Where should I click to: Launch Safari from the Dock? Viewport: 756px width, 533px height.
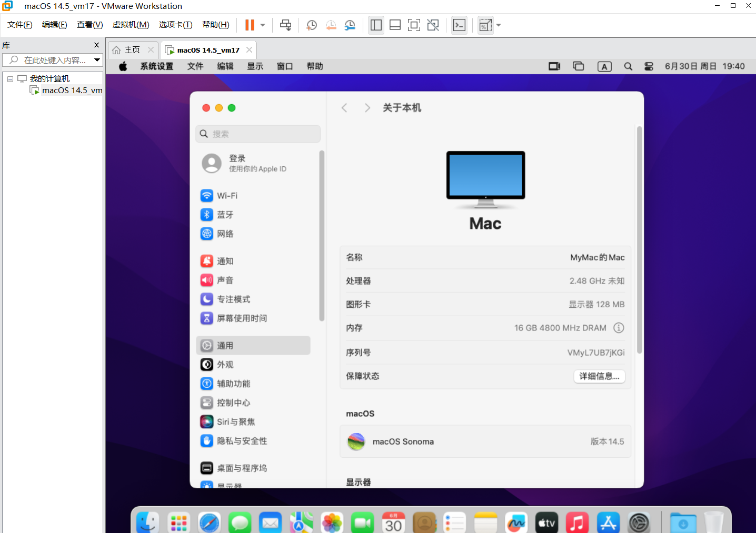pos(209,523)
